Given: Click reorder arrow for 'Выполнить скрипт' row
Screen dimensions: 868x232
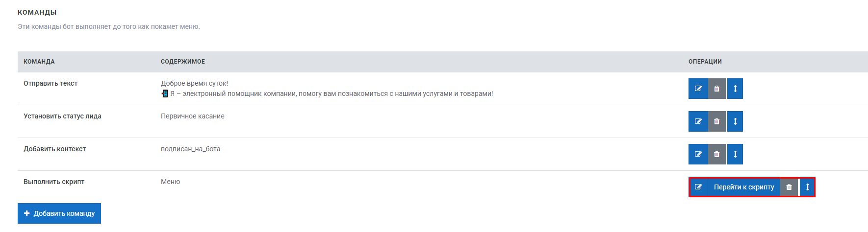Looking at the screenshot, I should click(807, 187).
